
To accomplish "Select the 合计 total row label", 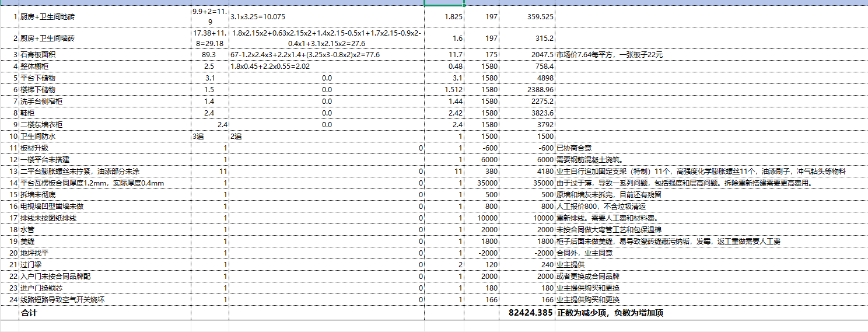I will [29, 313].
